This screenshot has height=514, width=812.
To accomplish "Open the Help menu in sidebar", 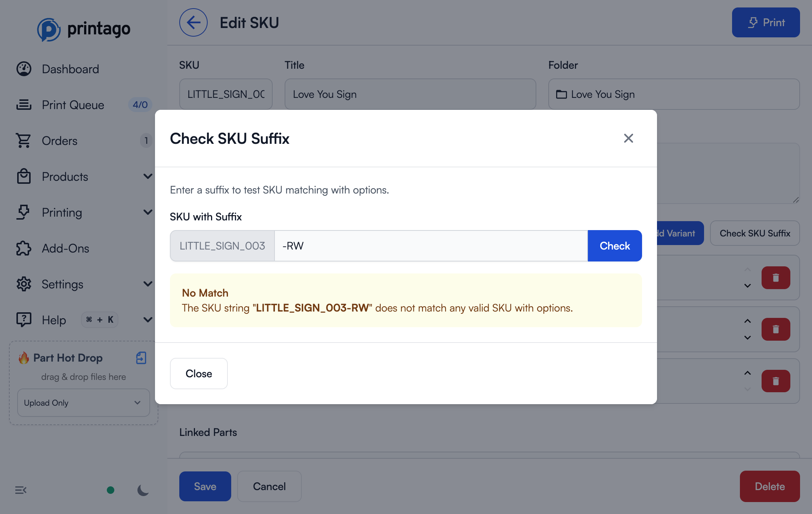I will 54,320.
